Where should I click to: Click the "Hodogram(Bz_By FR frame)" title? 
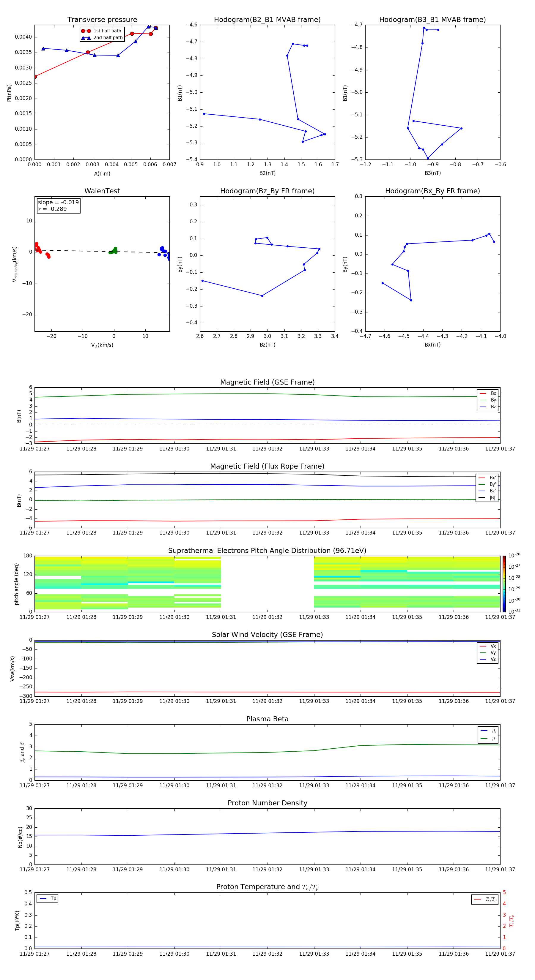click(267, 191)
